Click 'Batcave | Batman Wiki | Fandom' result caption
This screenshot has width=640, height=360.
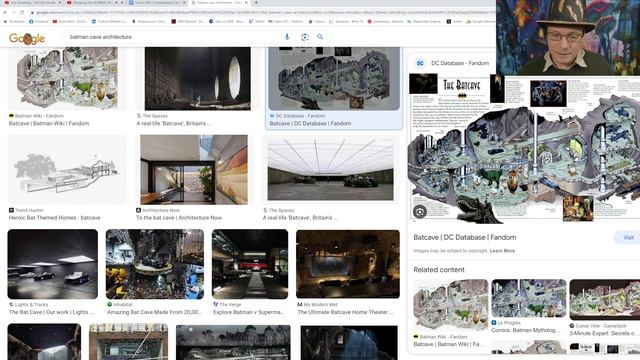[x=49, y=123]
